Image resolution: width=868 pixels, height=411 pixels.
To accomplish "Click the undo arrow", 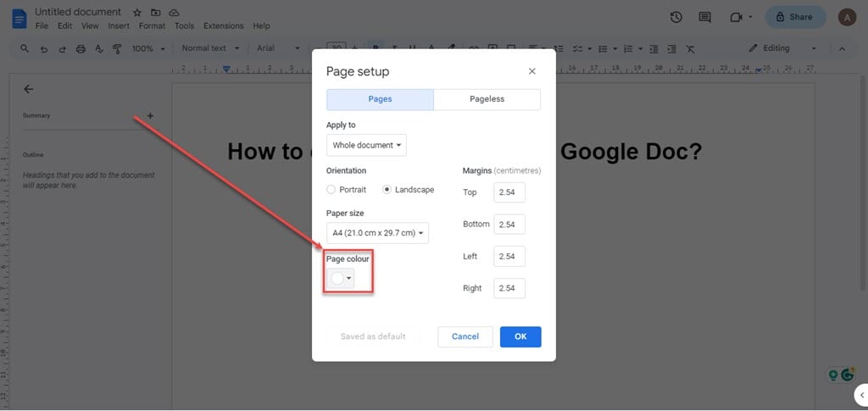I will coord(44,48).
